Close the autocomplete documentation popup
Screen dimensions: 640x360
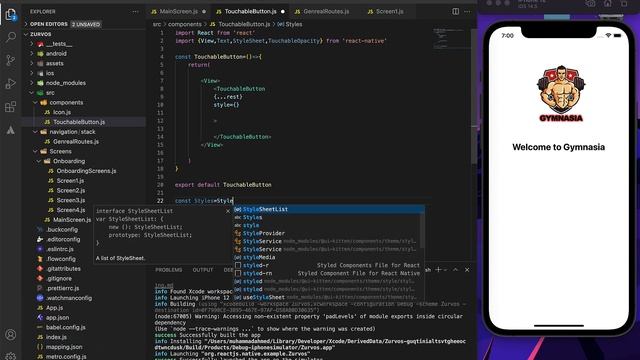coord(228,211)
